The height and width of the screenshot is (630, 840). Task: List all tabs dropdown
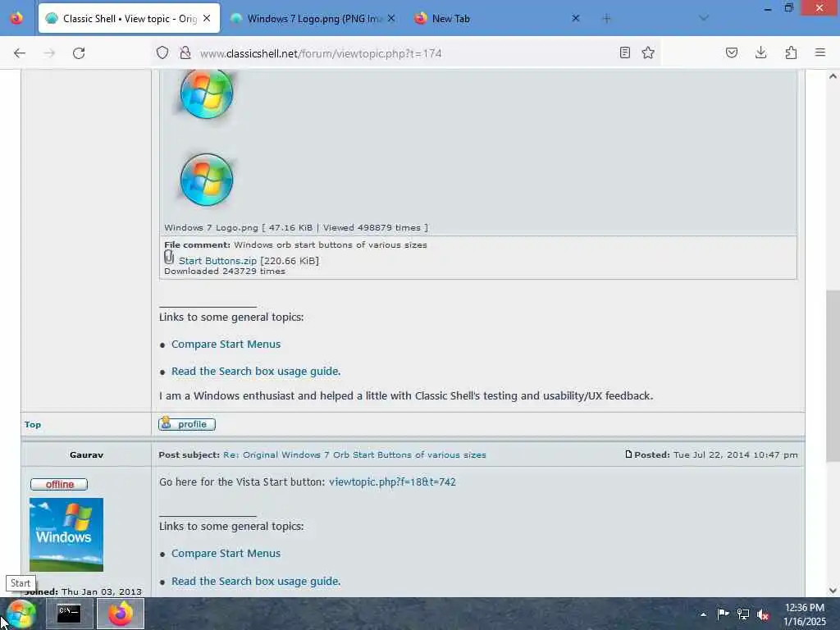[x=704, y=18]
